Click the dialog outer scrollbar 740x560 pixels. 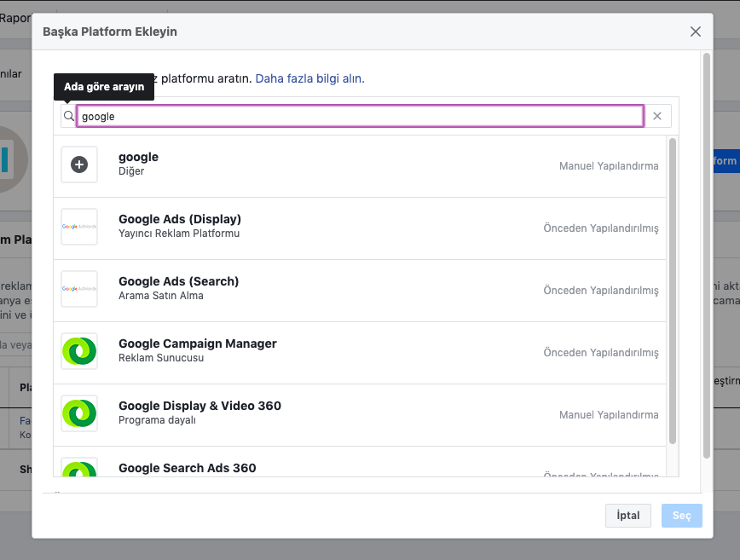[707, 256]
